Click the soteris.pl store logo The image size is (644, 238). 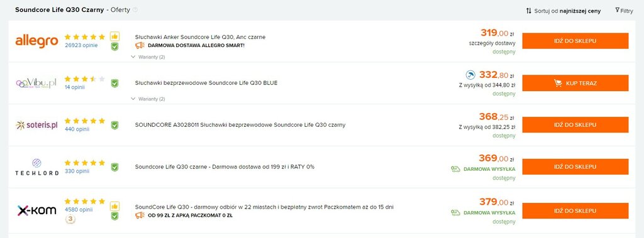(36, 125)
